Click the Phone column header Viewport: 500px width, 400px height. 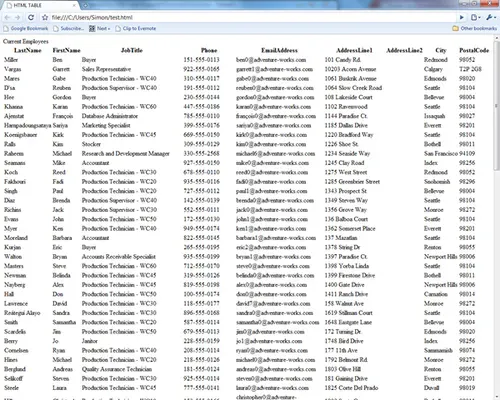point(209,50)
